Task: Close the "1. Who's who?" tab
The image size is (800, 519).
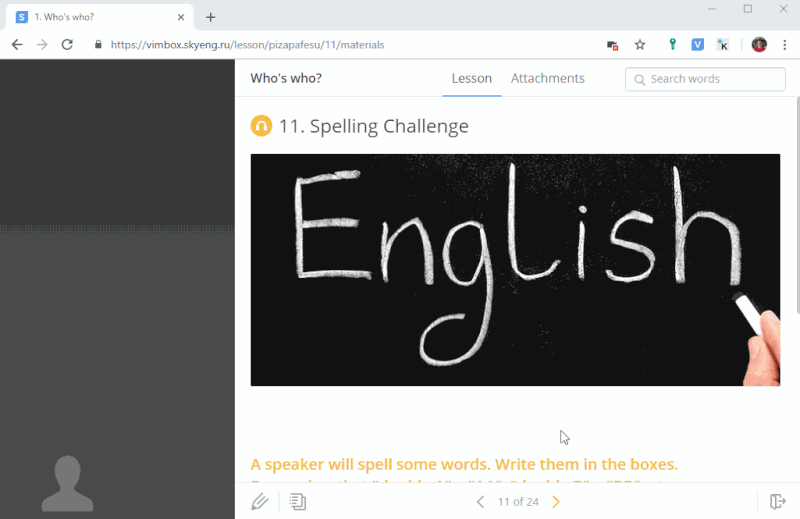Action: (181, 17)
